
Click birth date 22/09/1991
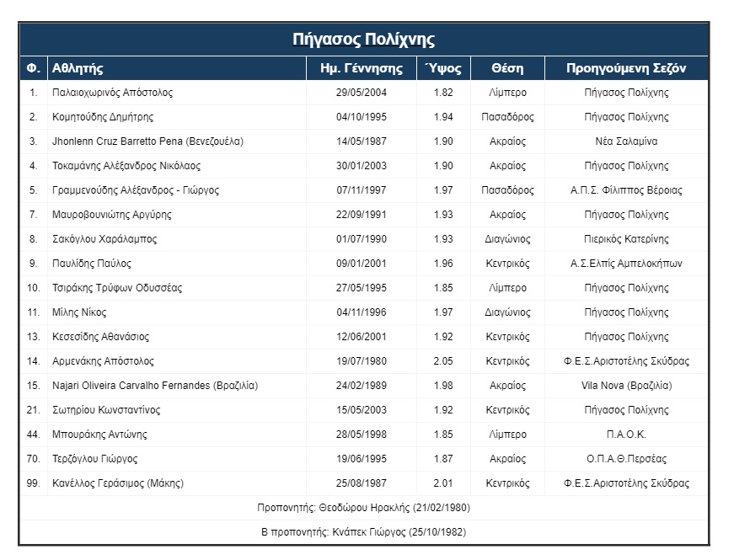361,214
